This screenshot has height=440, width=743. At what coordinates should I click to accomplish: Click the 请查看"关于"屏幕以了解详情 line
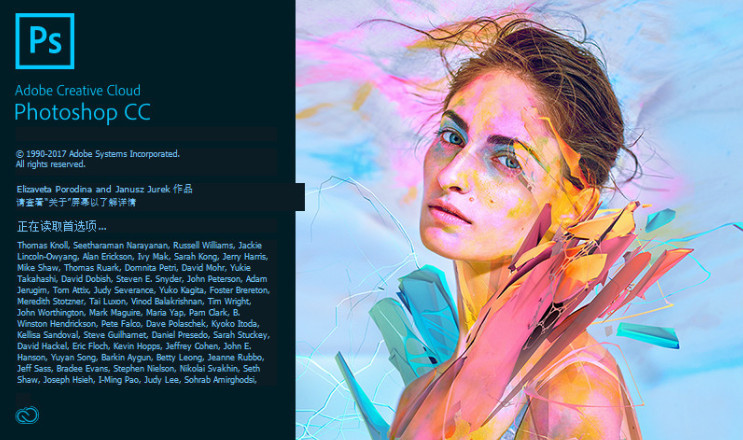tap(76, 202)
